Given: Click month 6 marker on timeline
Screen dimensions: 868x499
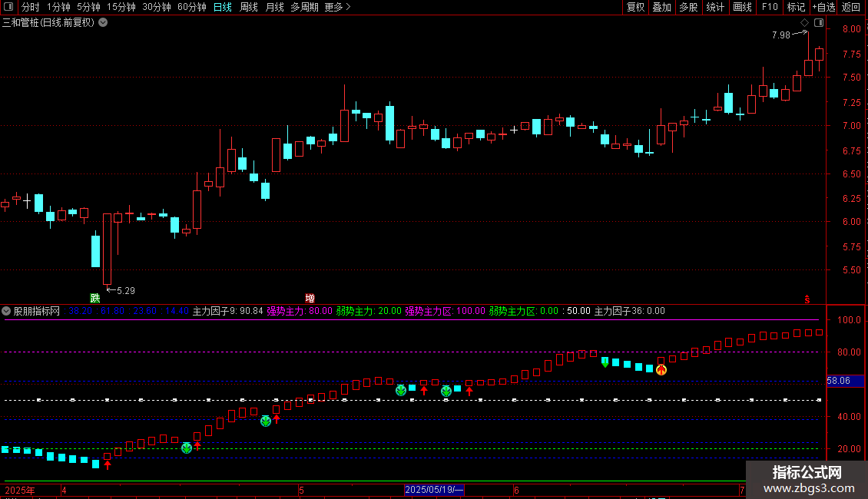Looking at the screenshot, I should pyautogui.click(x=516, y=490).
